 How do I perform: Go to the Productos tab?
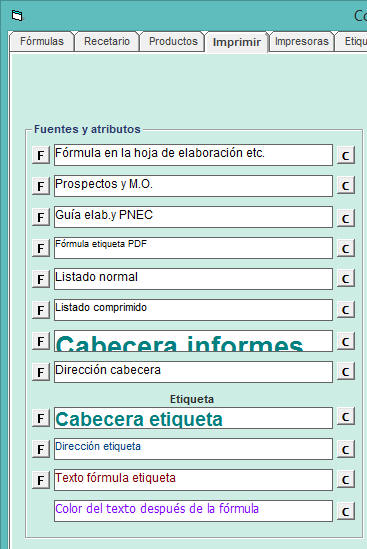tap(173, 41)
